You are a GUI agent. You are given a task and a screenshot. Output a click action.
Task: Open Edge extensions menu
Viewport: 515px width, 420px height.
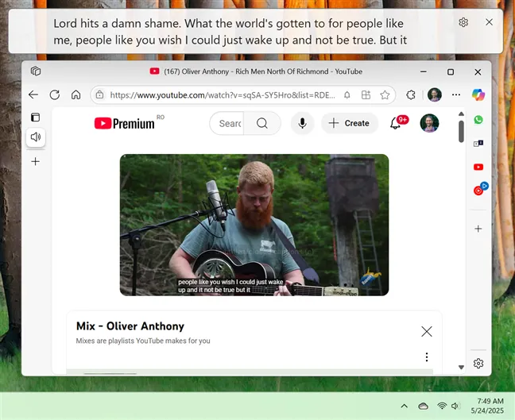[411, 95]
